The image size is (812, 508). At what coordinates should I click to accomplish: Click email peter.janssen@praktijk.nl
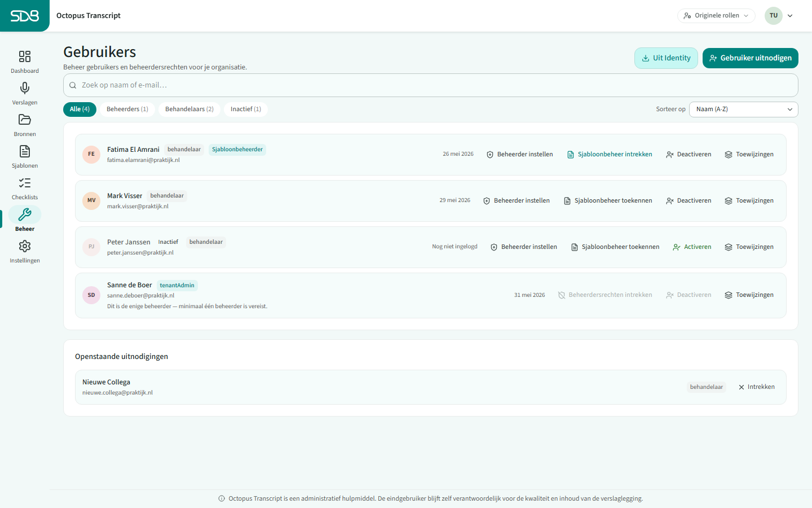coord(140,253)
